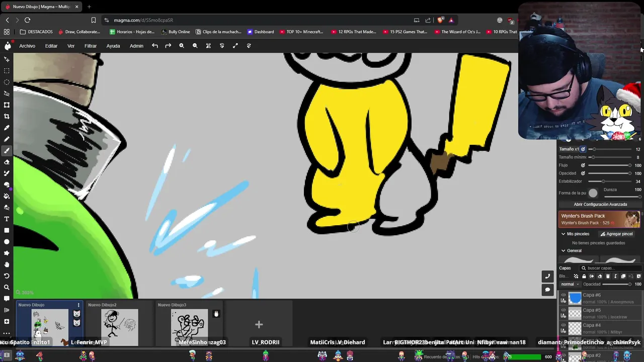Select the rotate view tool

pyautogui.click(x=7, y=276)
